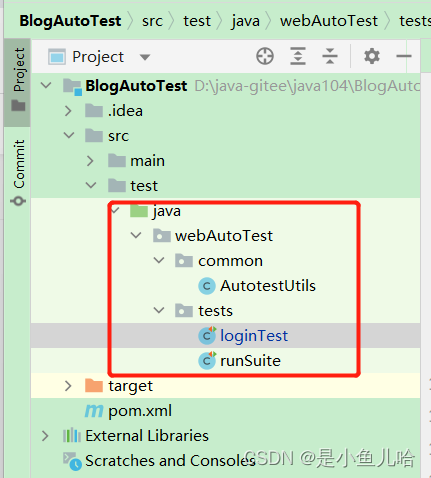Hide the Project tool window

pos(404,56)
